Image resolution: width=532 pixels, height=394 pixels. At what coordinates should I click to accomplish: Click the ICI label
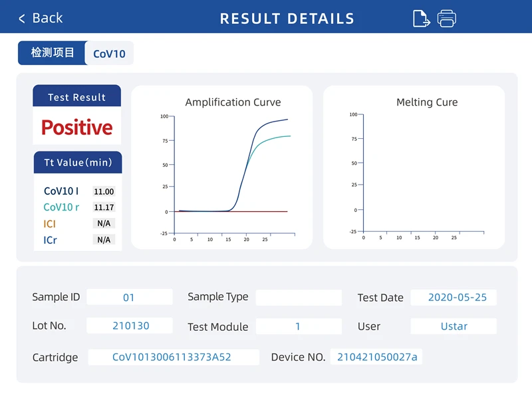pyautogui.click(x=49, y=224)
